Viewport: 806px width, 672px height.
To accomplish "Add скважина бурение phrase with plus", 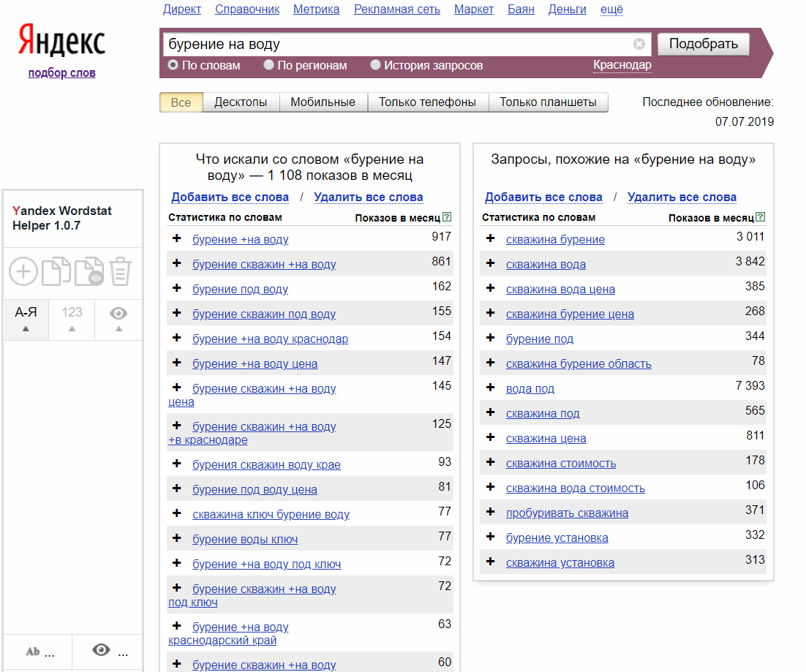I will click(490, 238).
